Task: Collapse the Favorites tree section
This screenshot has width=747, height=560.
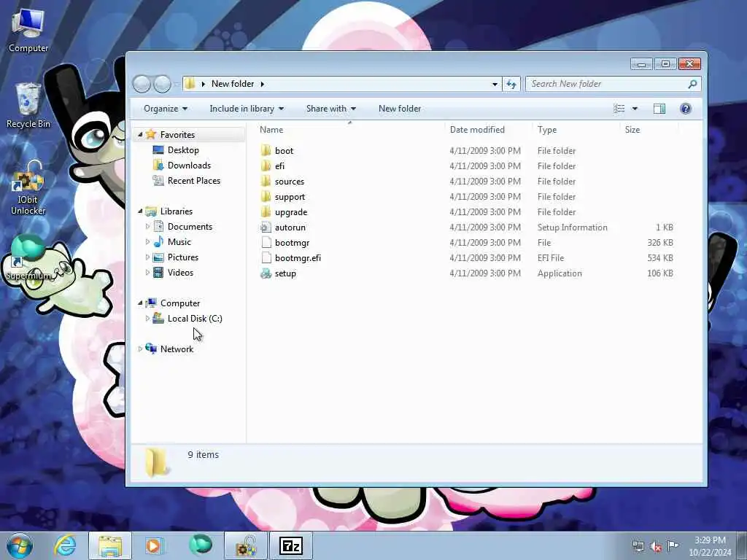Action: (141, 135)
